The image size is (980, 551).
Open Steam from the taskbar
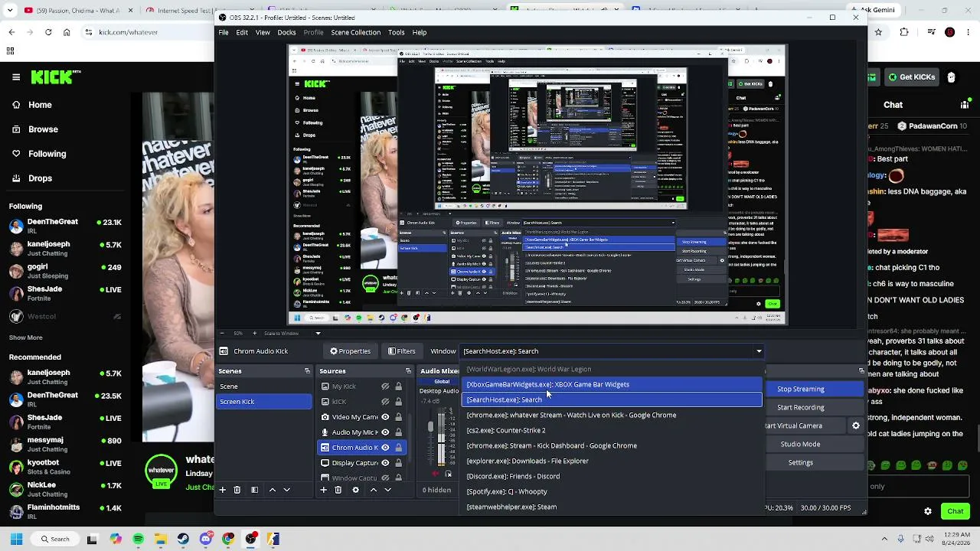coord(183,540)
